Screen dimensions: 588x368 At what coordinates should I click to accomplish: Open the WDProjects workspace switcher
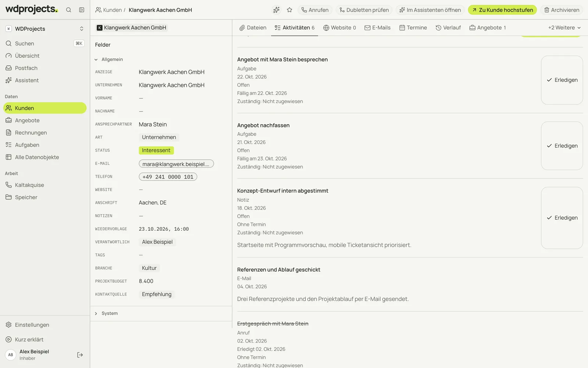coord(45,29)
